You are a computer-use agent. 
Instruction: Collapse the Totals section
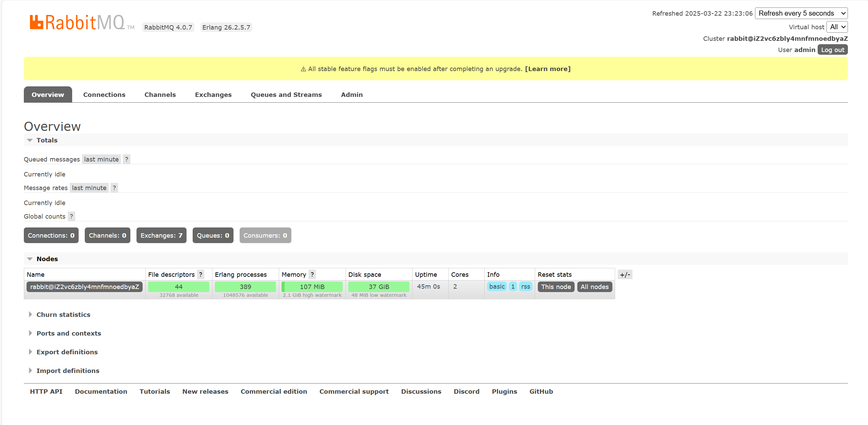(47, 140)
